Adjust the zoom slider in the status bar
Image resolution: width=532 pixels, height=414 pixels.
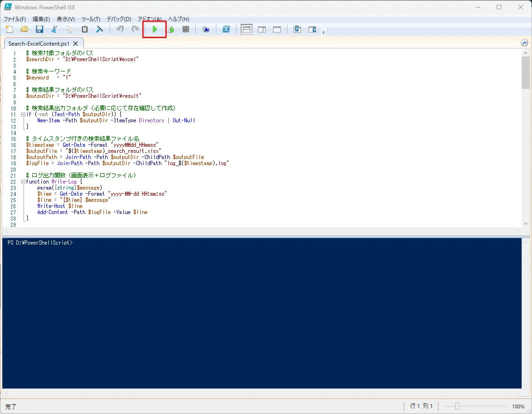point(457,406)
